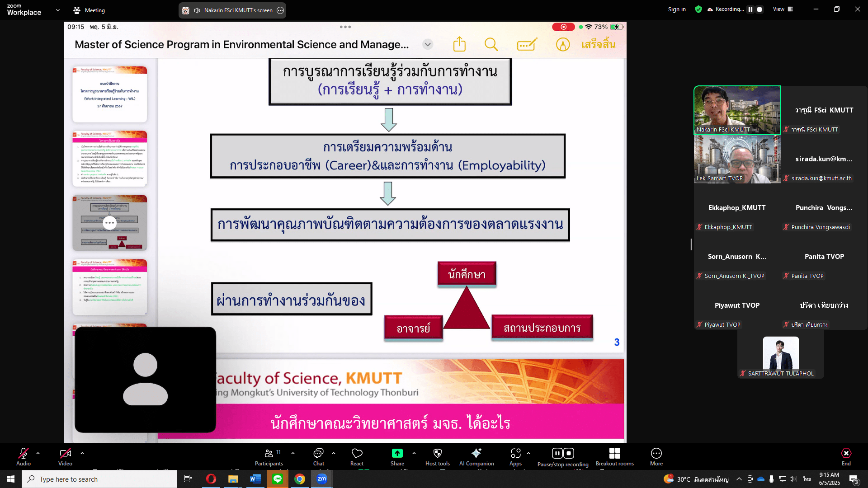Select Nakarin FSci KMUTT video tile
This screenshot has height=488, width=868.
(737, 110)
